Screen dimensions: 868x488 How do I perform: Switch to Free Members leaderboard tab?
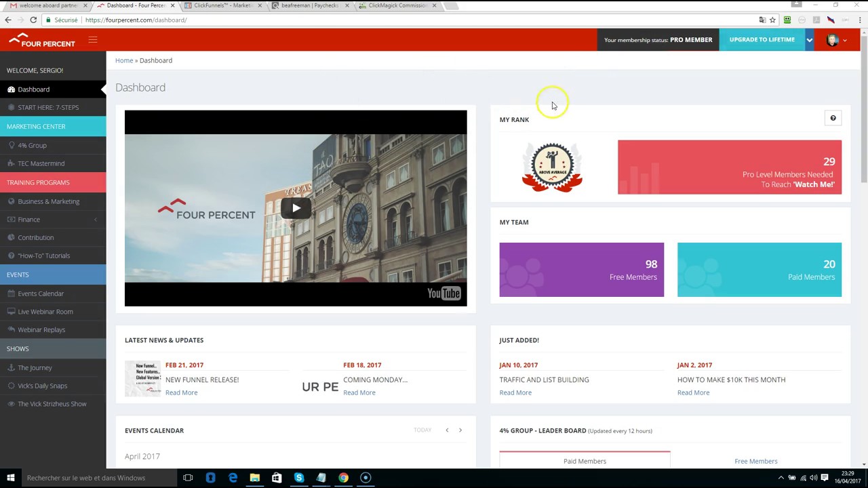[x=755, y=461]
